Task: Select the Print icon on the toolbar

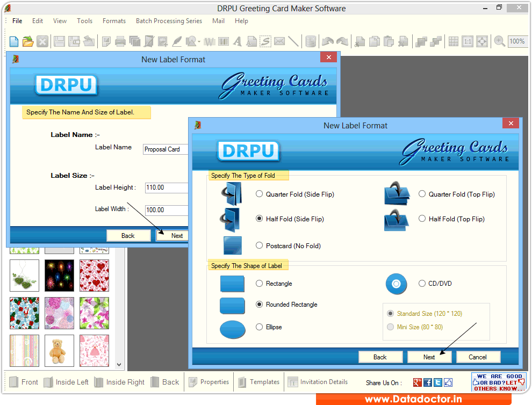Action: 121,41
